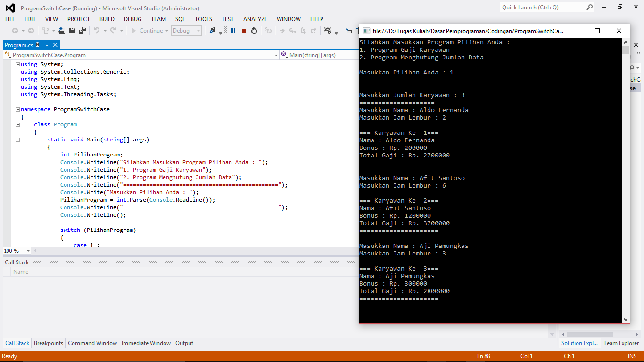Open the SQL menu
Image resolution: width=644 pixels, height=362 pixels.
point(180,19)
